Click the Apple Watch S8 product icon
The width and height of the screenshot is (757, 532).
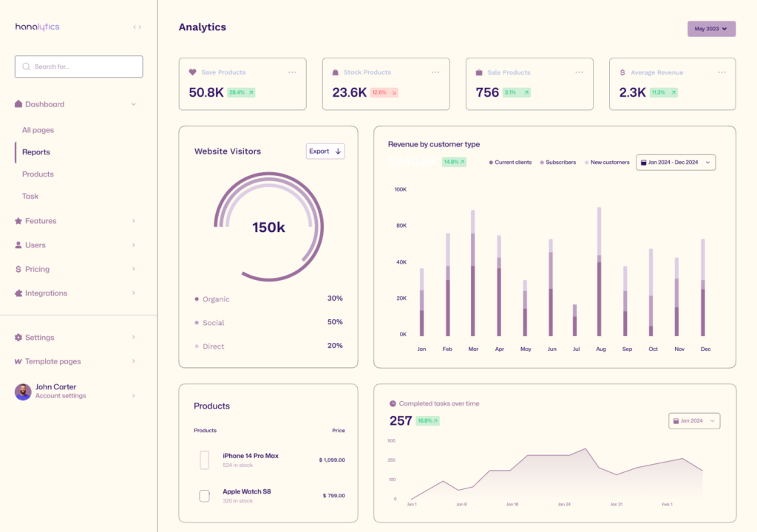[205, 496]
